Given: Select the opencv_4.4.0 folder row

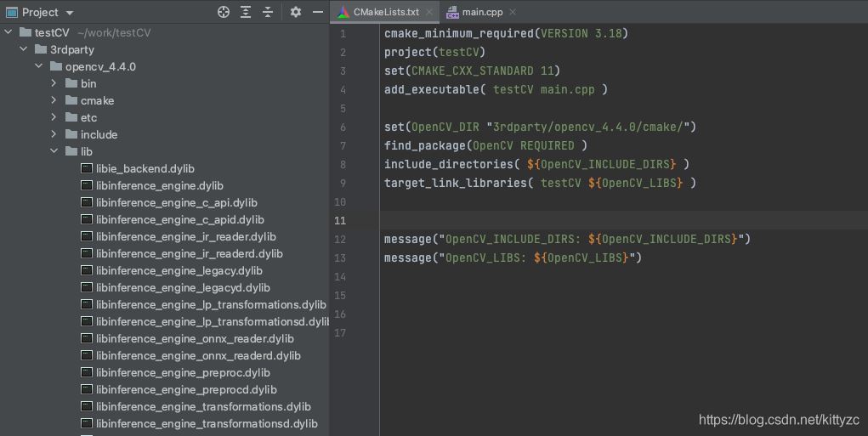Looking at the screenshot, I should pos(164,67).
